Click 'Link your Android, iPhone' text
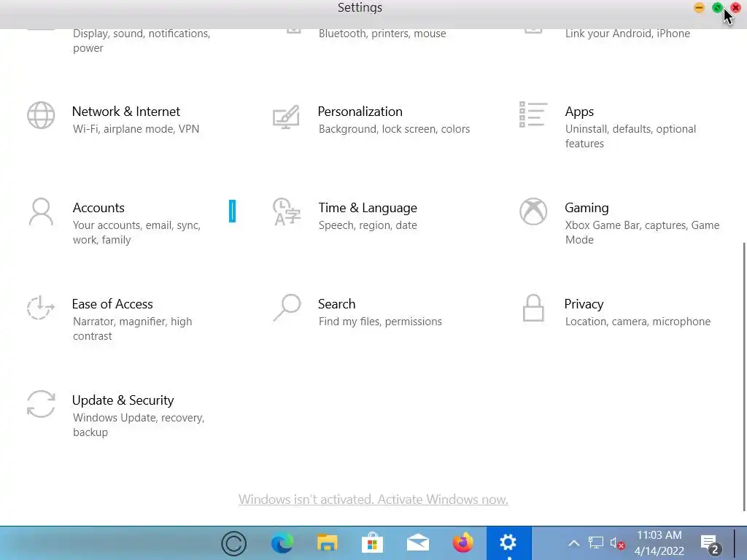Image resolution: width=747 pixels, height=560 pixels. [627, 34]
